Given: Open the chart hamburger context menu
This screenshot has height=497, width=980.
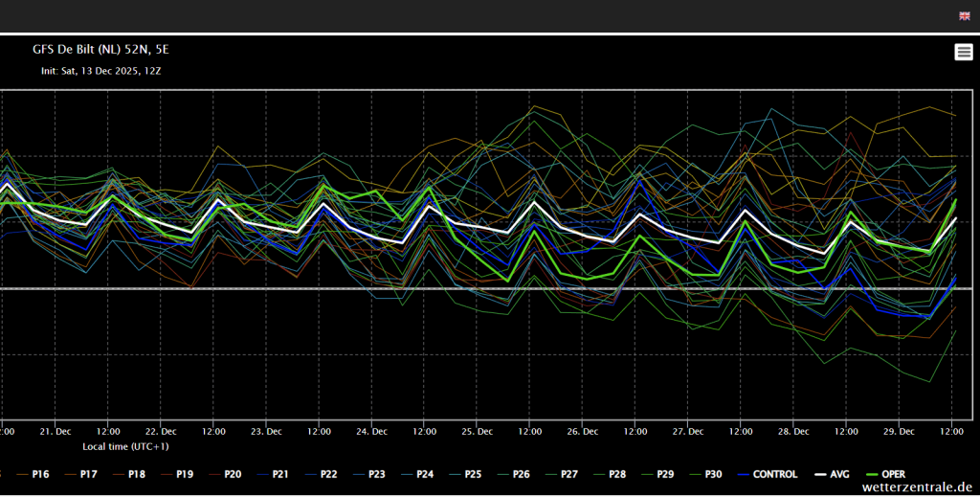Looking at the screenshot, I should [x=964, y=52].
